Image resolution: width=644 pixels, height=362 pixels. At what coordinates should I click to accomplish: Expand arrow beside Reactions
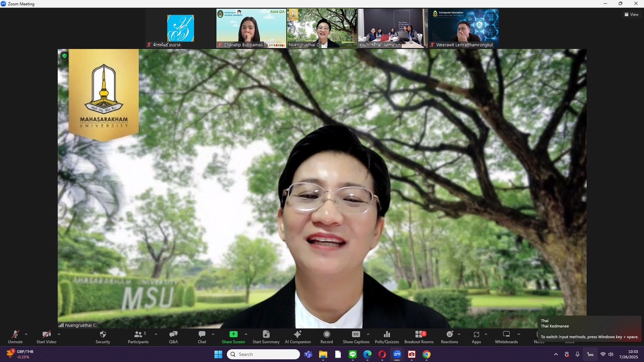tap(459, 334)
